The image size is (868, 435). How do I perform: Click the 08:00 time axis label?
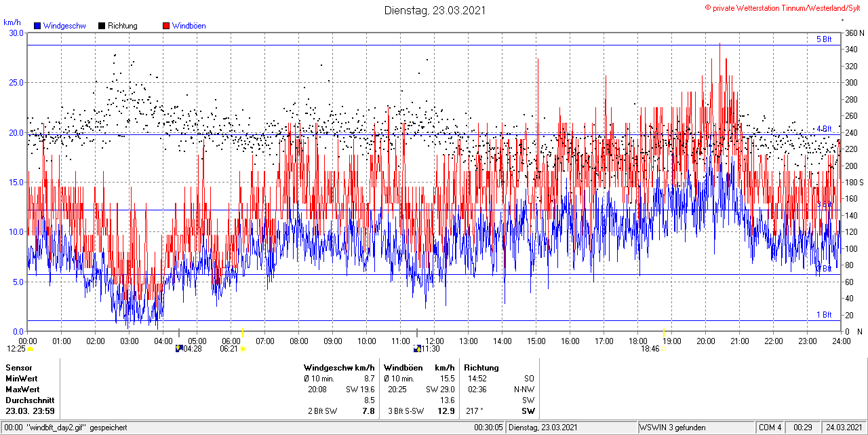point(298,341)
